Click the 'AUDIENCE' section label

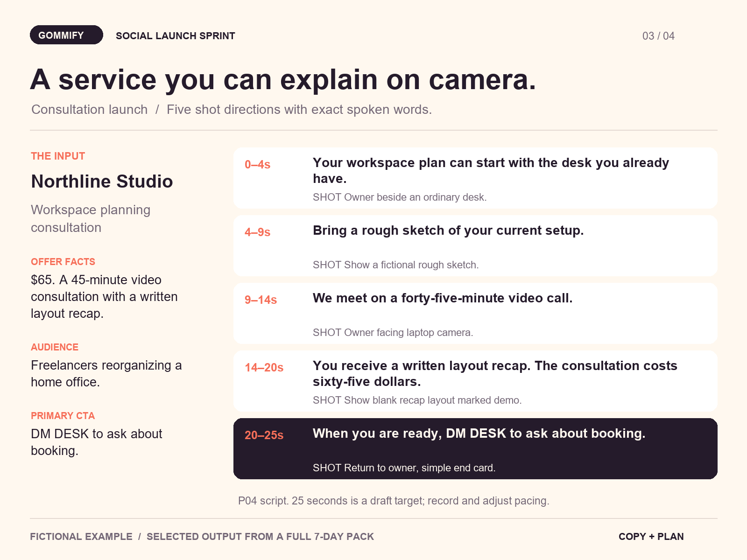point(55,347)
